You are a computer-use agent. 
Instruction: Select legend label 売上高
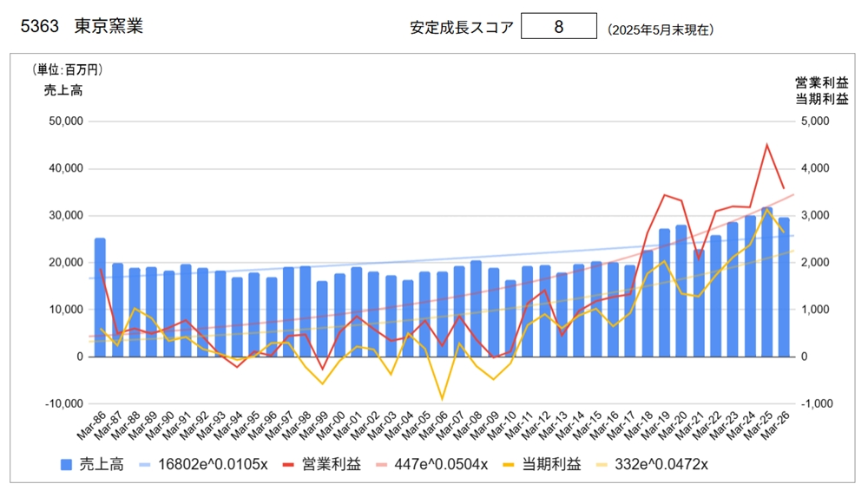click(x=102, y=464)
